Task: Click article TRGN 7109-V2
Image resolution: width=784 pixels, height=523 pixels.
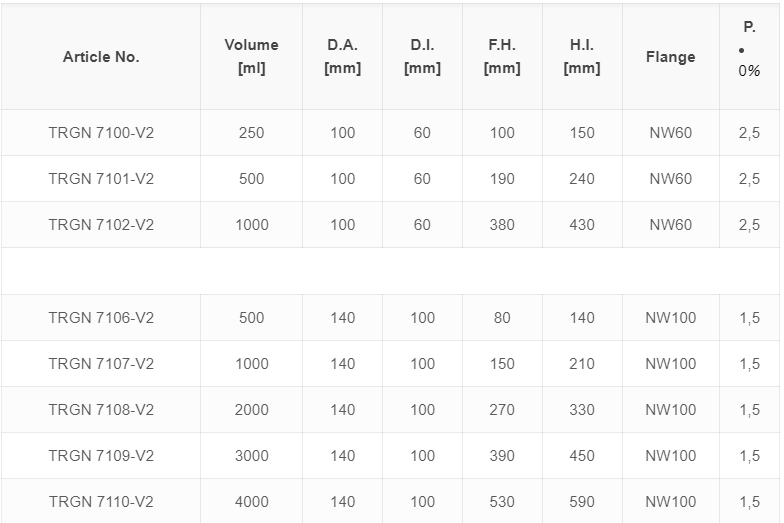Action: click(x=101, y=456)
